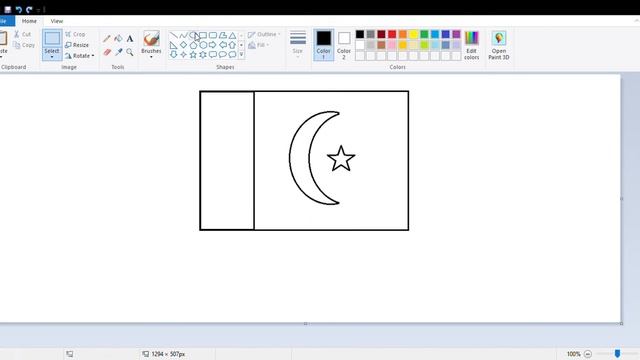This screenshot has height=360, width=640.
Task: Pick the Right arrow shape
Action: tap(213, 45)
